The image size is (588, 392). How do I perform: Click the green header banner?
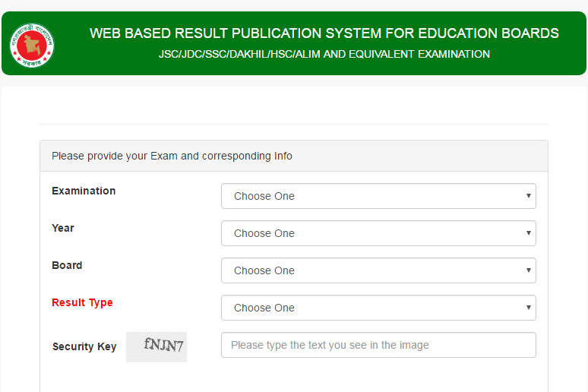tap(294, 43)
